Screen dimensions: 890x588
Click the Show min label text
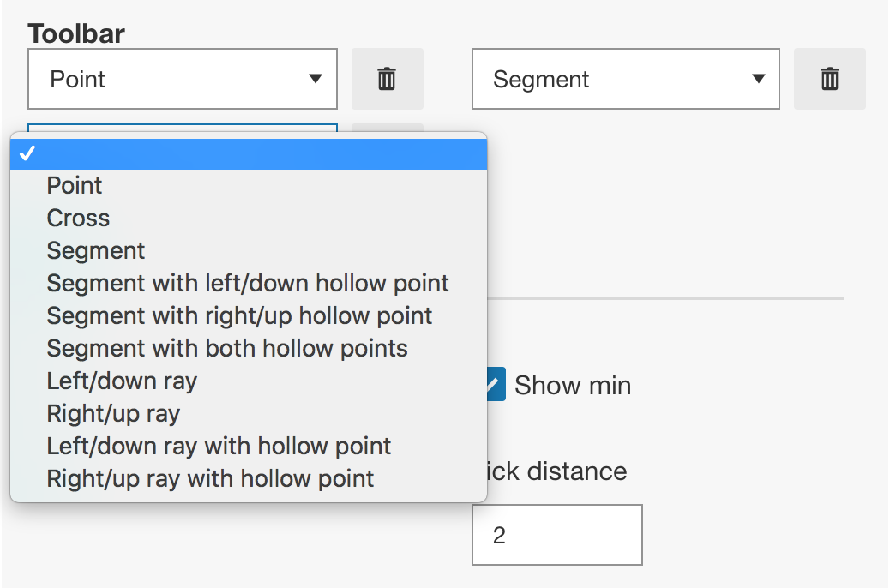click(573, 386)
